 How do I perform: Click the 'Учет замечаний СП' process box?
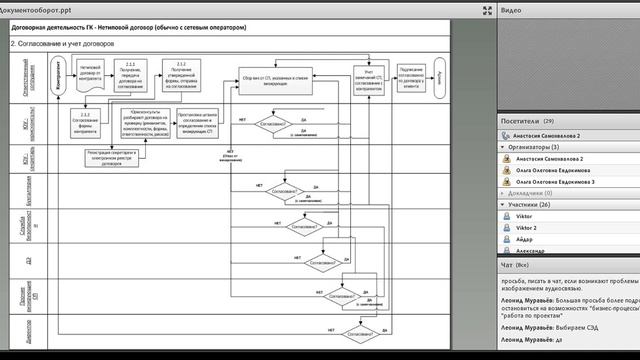(369, 80)
